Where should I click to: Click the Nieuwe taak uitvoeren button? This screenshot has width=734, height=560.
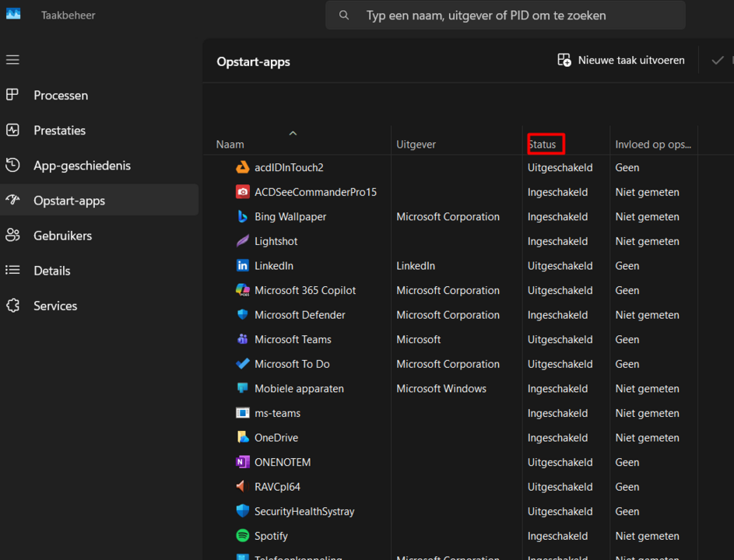[620, 60]
